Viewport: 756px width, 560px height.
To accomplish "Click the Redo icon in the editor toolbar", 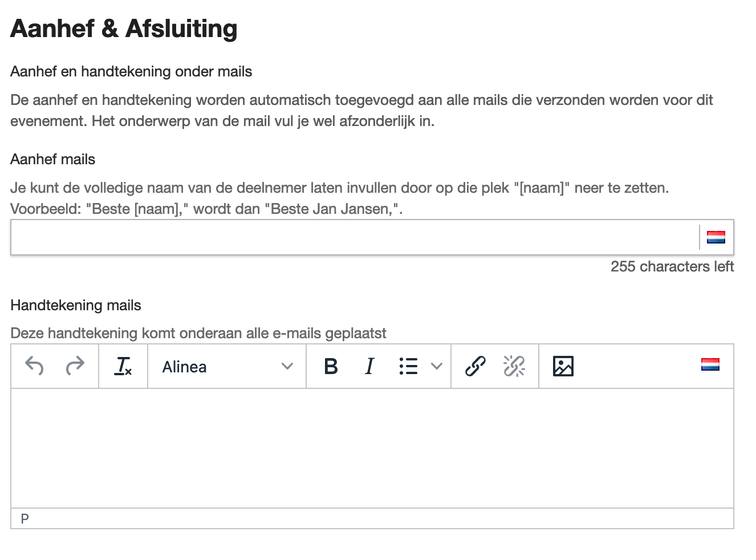I will tap(75, 367).
